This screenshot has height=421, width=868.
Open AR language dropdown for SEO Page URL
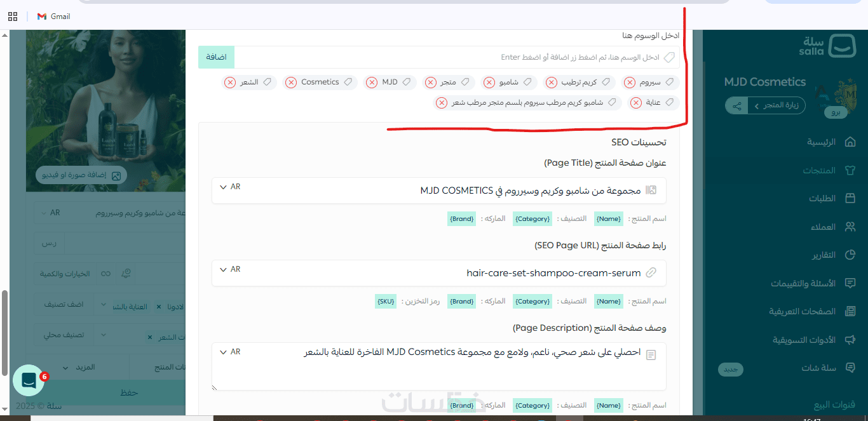click(230, 269)
